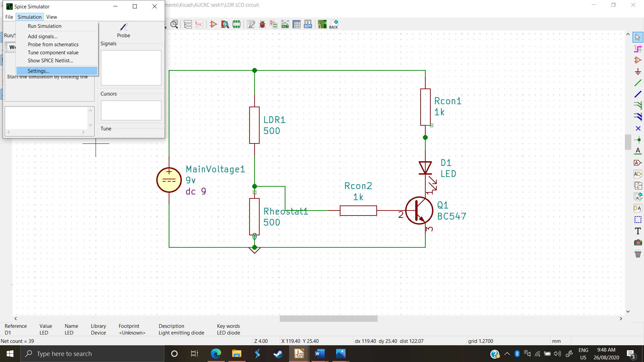
Task: Select the text placement tool
Action: (638, 231)
